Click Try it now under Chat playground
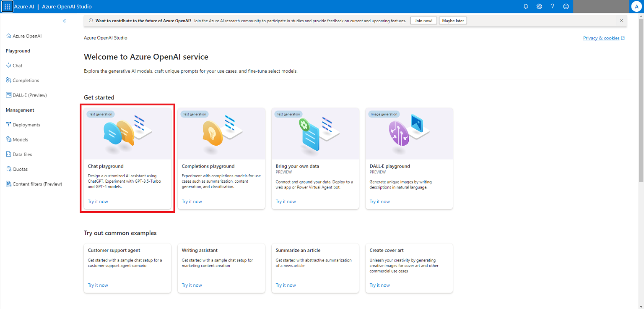 98,202
